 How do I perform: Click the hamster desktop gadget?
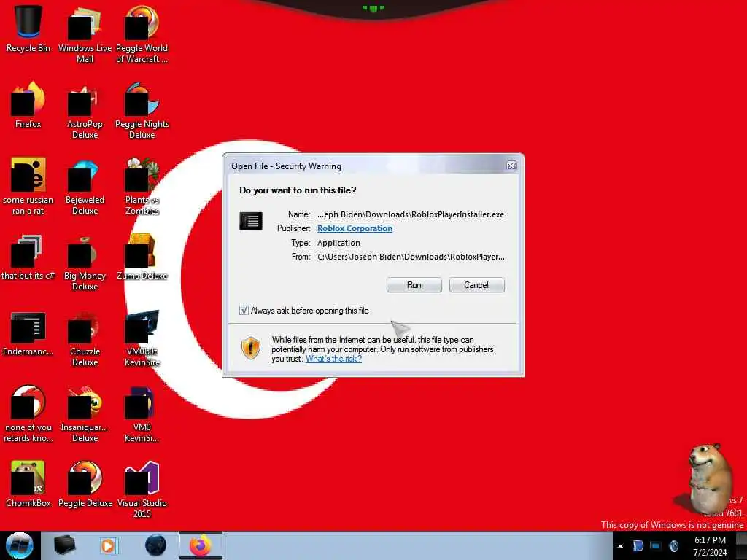click(708, 478)
